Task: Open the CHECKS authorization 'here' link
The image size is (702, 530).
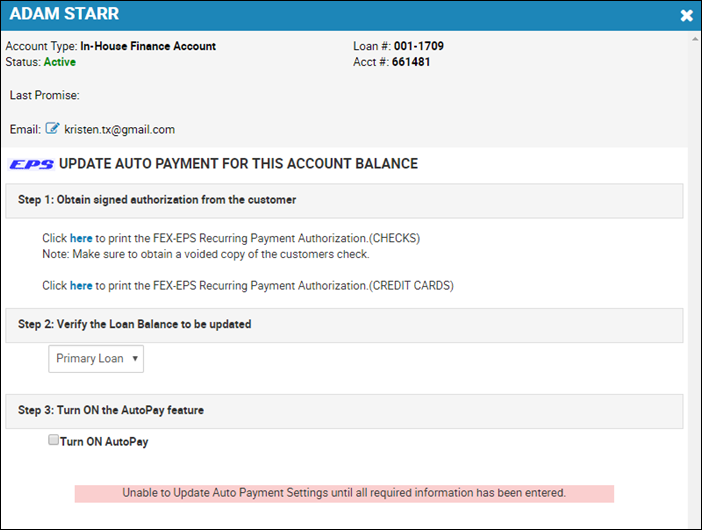Action: [x=81, y=238]
